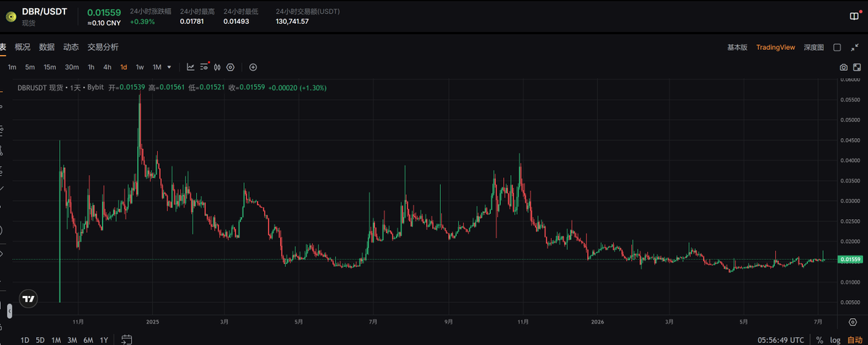Open the indicators line-chart icon
Screen dimensions: 868x345
pos(190,67)
